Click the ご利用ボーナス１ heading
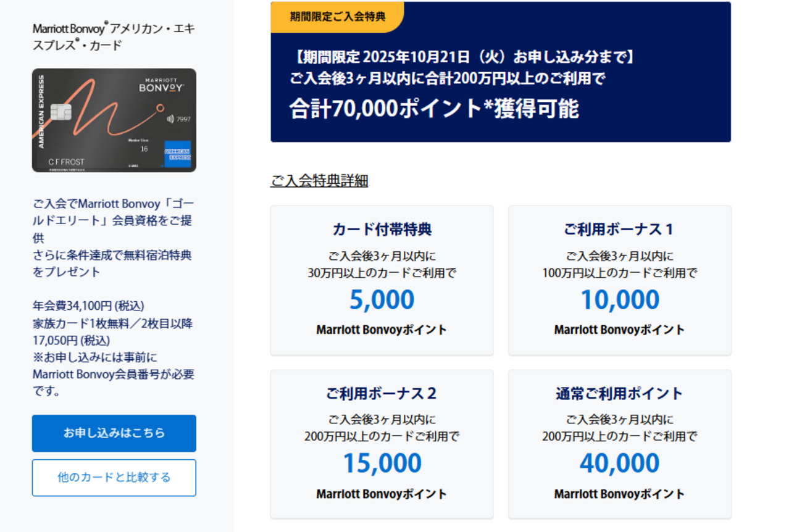 pyautogui.click(x=620, y=230)
